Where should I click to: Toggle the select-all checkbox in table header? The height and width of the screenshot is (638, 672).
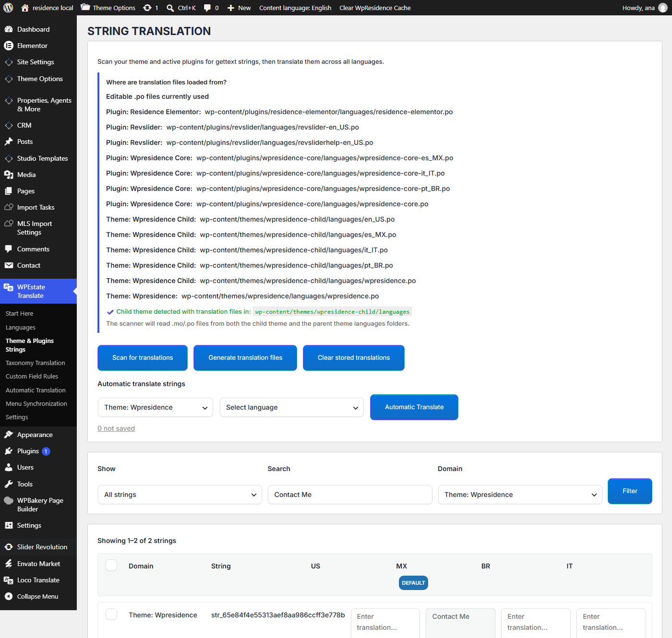click(111, 565)
